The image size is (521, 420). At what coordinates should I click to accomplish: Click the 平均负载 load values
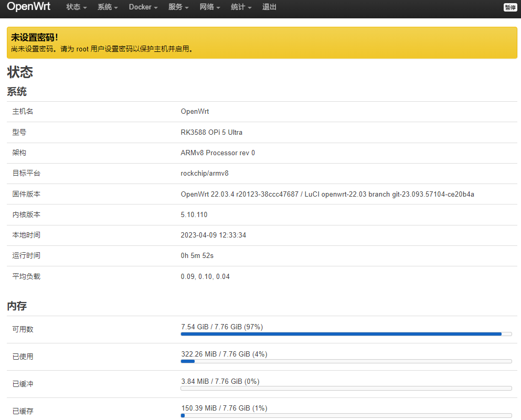point(205,276)
